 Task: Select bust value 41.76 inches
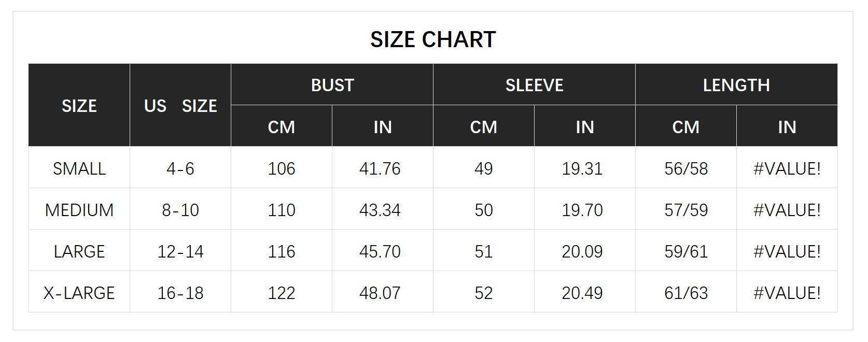(x=380, y=168)
